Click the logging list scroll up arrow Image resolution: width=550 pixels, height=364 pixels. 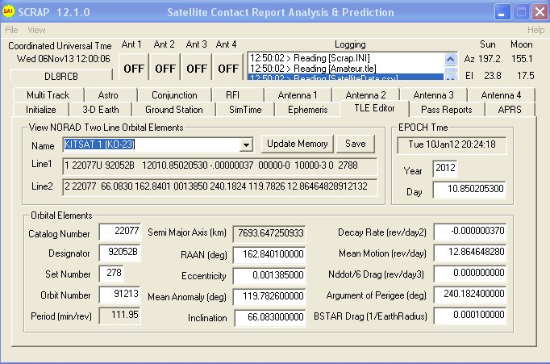pos(450,59)
